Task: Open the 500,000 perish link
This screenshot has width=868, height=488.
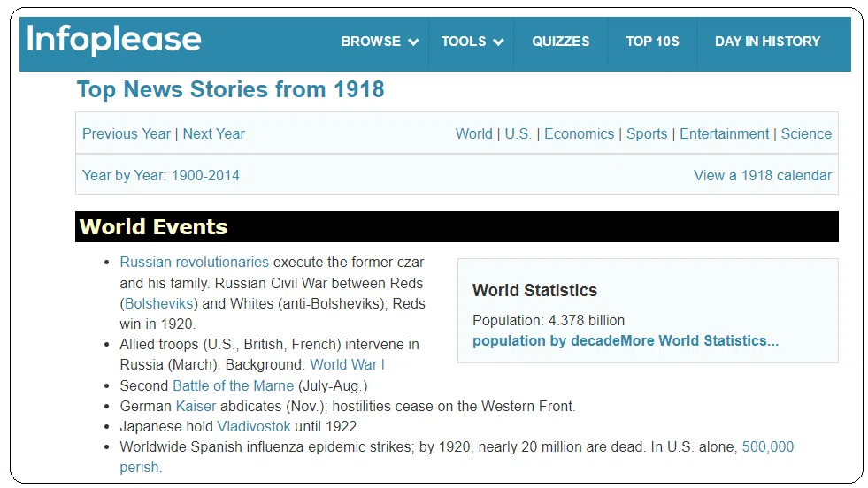Action: (x=768, y=447)
